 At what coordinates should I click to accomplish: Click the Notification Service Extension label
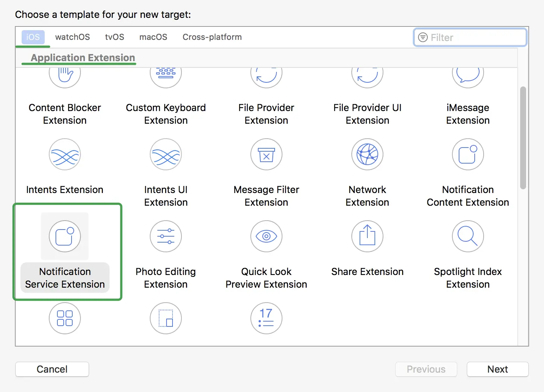click(65, 278)
